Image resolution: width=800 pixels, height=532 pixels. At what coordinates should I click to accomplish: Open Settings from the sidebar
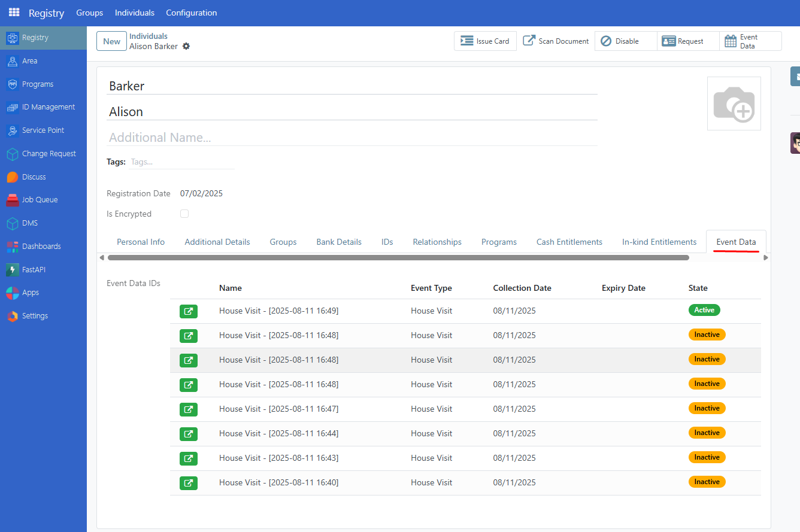35,315
